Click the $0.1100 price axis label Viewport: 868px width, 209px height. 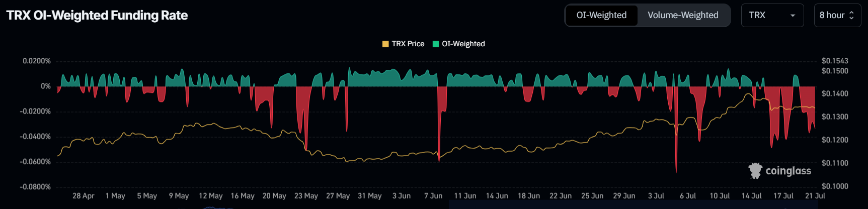(x=835, y=163)
